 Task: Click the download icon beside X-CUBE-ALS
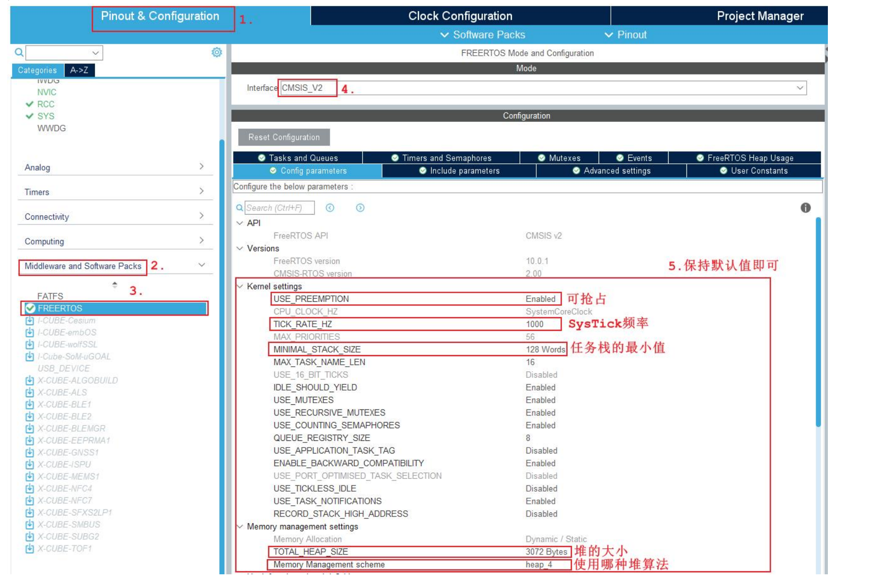(29, 393)
